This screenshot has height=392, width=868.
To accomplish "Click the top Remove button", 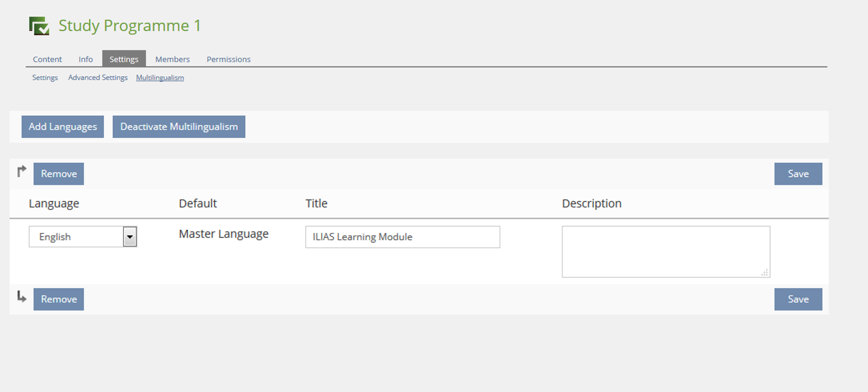I will [59, 174].
